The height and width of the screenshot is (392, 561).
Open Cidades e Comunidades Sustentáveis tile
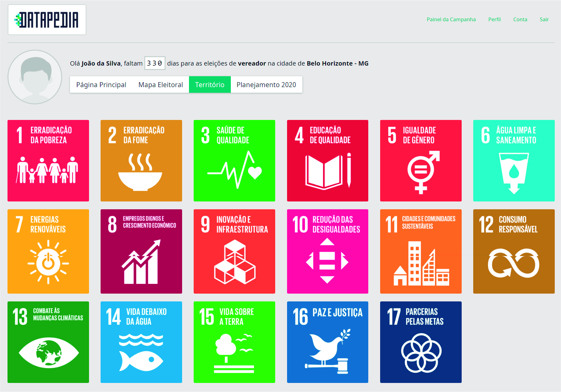(x=421, y=251)
